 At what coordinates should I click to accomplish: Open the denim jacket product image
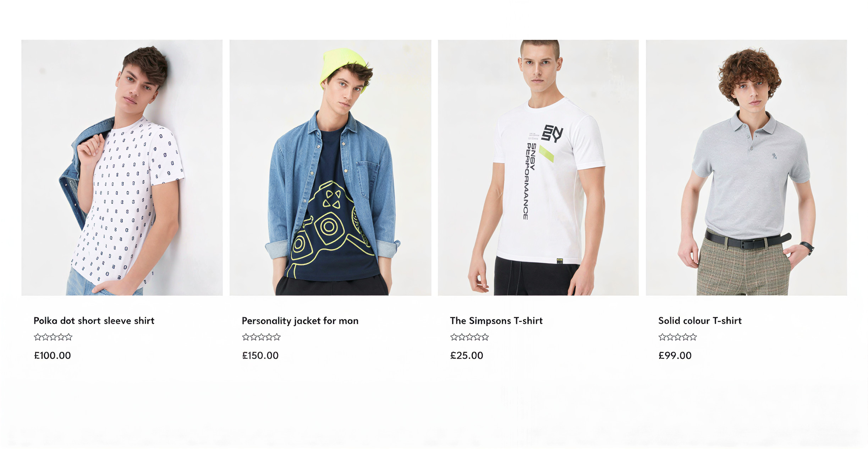(x=330, y=168)
